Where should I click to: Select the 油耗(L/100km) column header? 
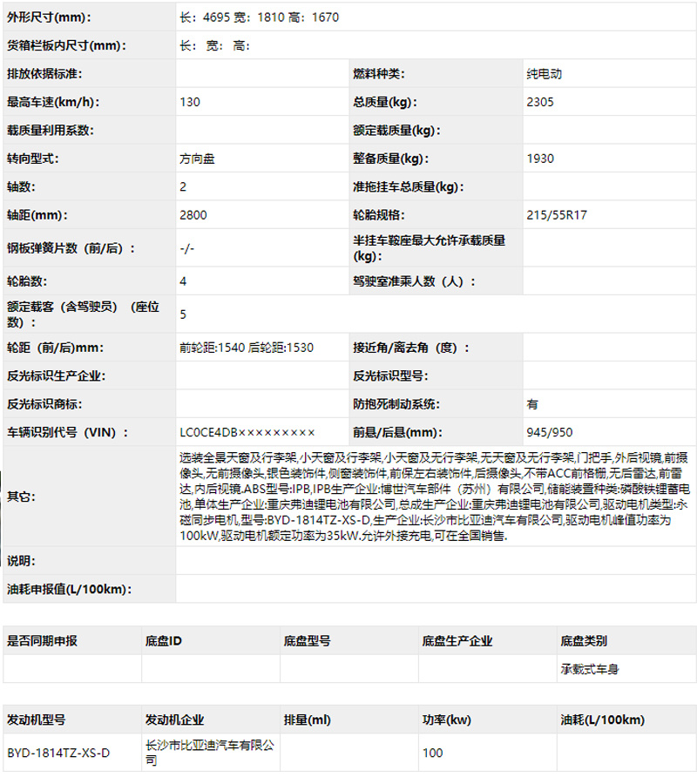(603, 720)
